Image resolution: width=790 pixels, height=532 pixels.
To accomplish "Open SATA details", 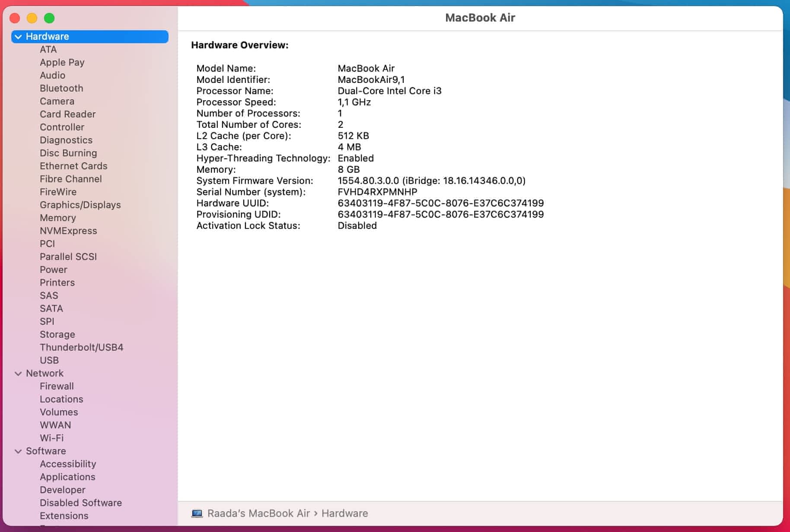I will click(x=51, y=309).
